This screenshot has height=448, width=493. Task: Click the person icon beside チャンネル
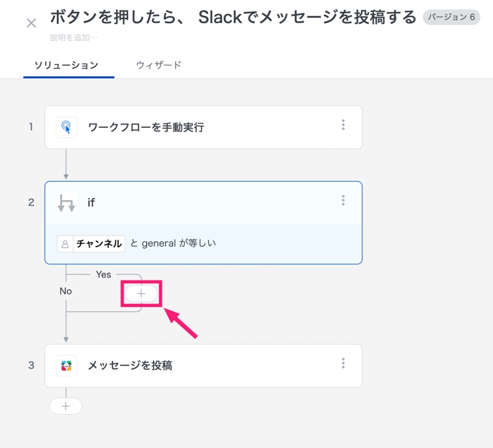(x=65, y=244)
